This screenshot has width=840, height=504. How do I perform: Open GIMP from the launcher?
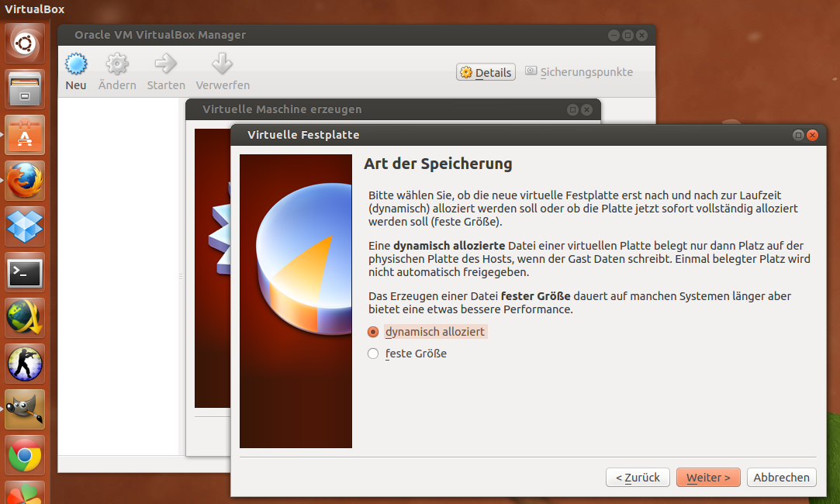point(25,409)
